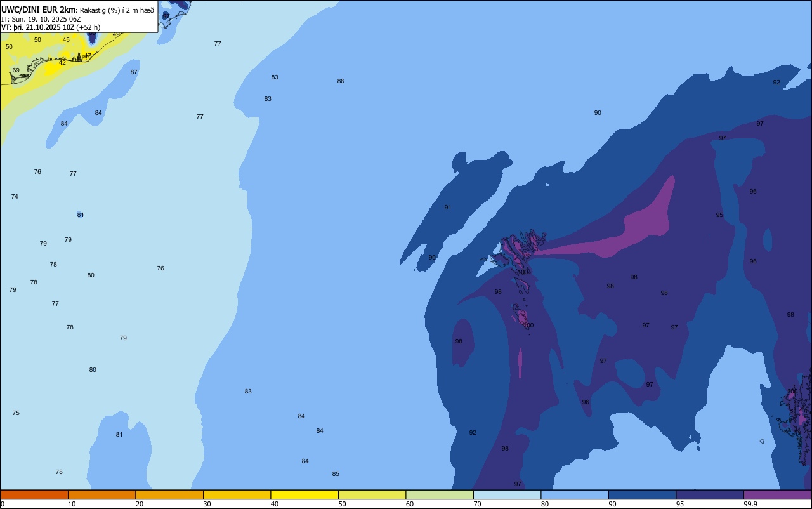Click the pale blue 70–80 legend swatch
The image size is (812, 509).
[507, 494]
